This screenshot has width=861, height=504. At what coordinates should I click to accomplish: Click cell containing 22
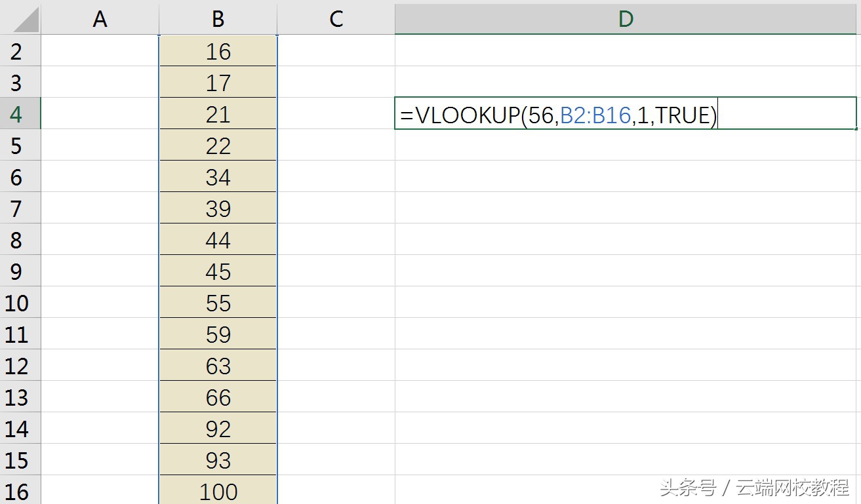pyautogui.click(x=218, y=145)
